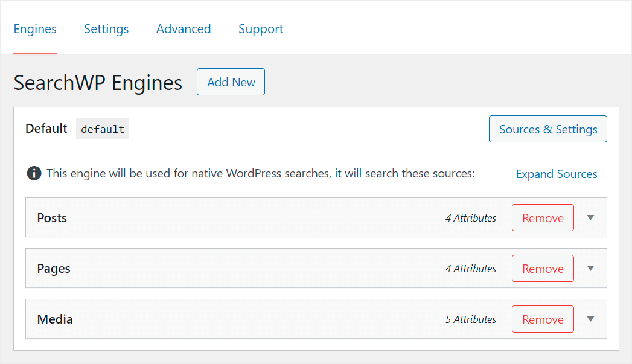Image resolution: width=632 pixels, height=364 pixels.
Task: Remove the Pages source
Action: click(543, 269)
